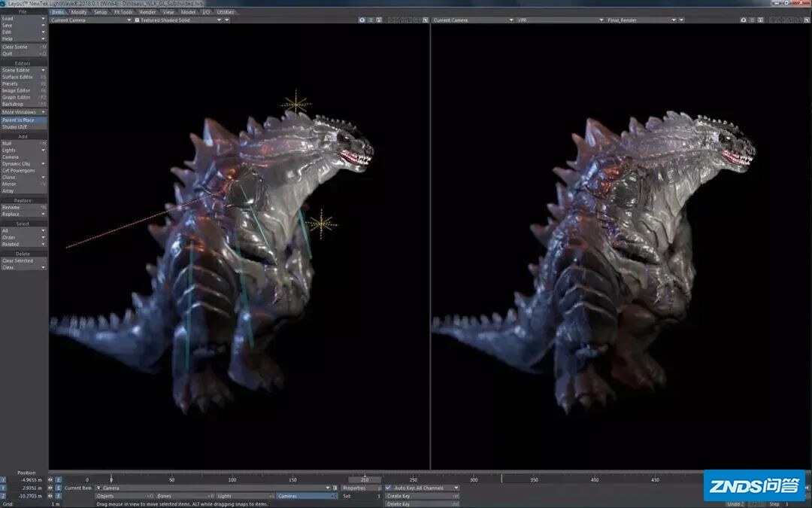Open the item Properties panel
812x508 pixels.
[x=361, y=488]
